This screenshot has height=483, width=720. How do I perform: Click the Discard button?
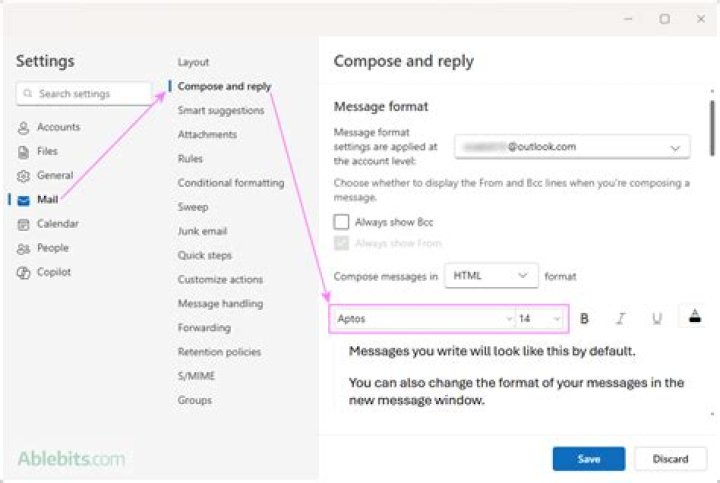[x=670, y=459]
